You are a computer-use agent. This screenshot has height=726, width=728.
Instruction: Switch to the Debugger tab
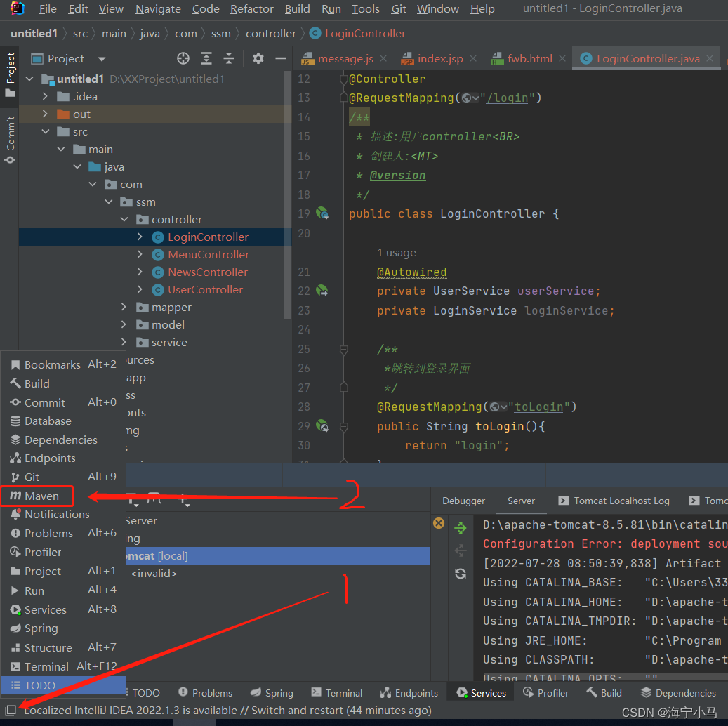[463, 501]
